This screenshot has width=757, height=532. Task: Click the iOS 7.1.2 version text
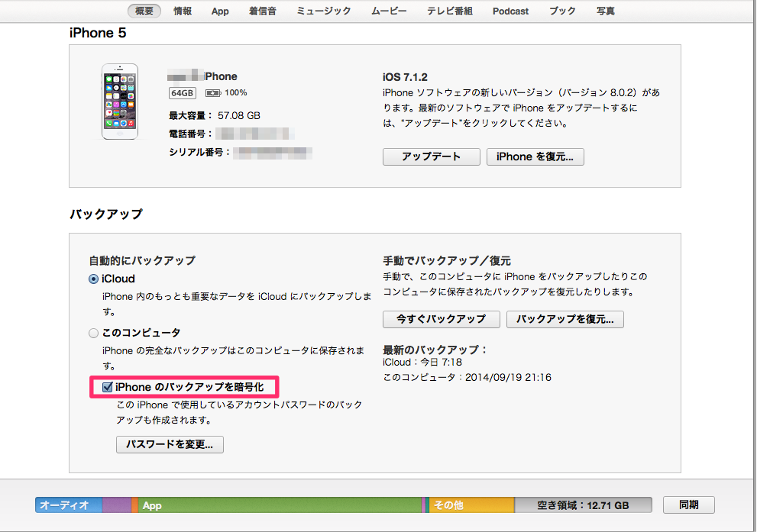(x=405, y=77)
